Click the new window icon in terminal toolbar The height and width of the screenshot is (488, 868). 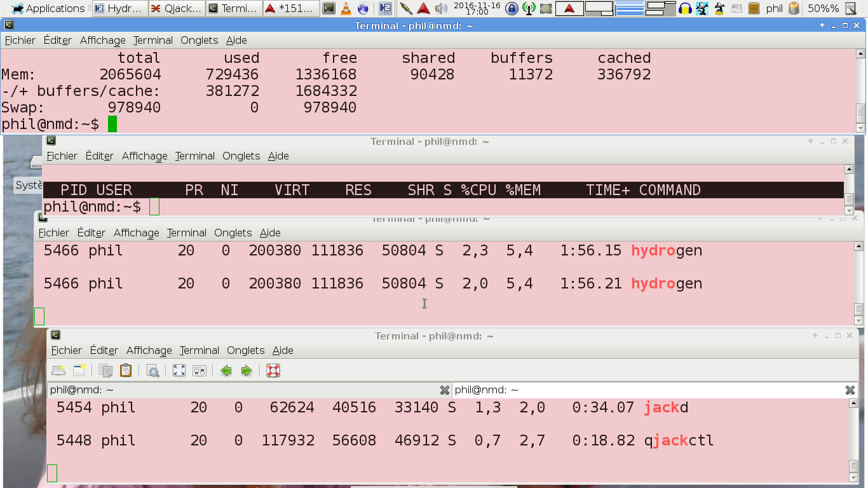point(79,370)
